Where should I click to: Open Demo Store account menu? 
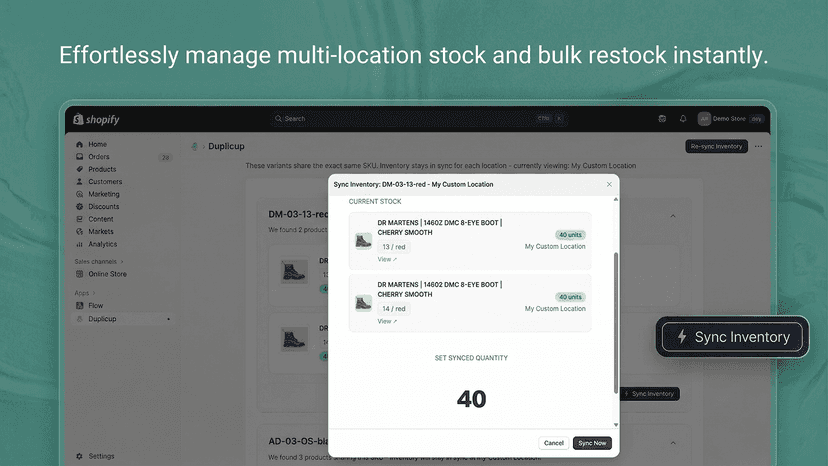(731, 119)
